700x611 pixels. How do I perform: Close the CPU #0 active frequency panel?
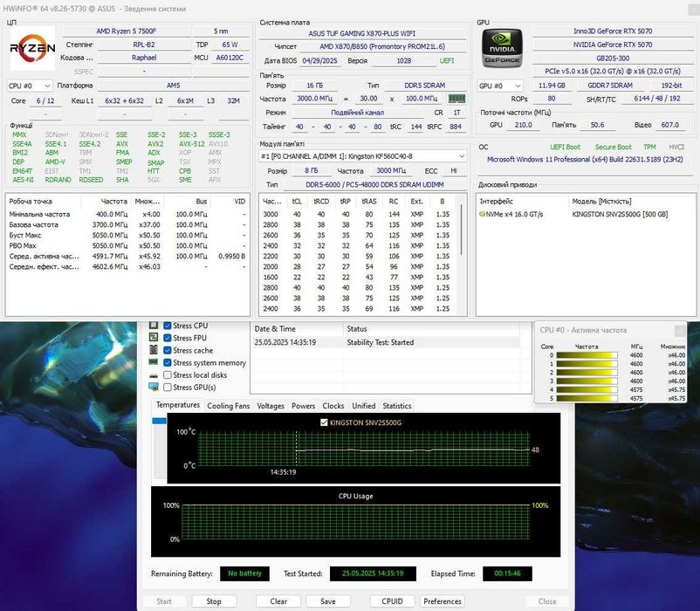click(680, 331)
